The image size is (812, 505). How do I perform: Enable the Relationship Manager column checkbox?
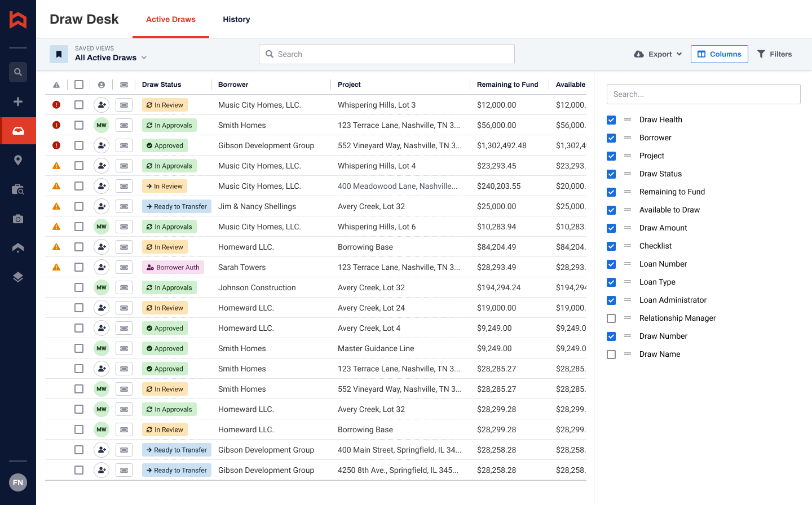coord(611,318)
